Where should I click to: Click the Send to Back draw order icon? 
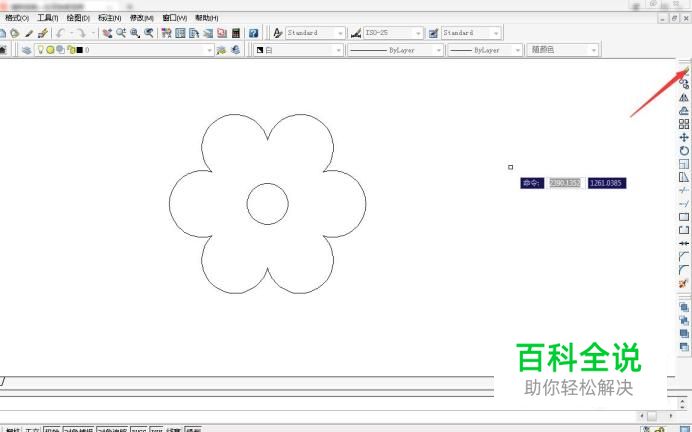pyautogui.click(x=684, y=320)
